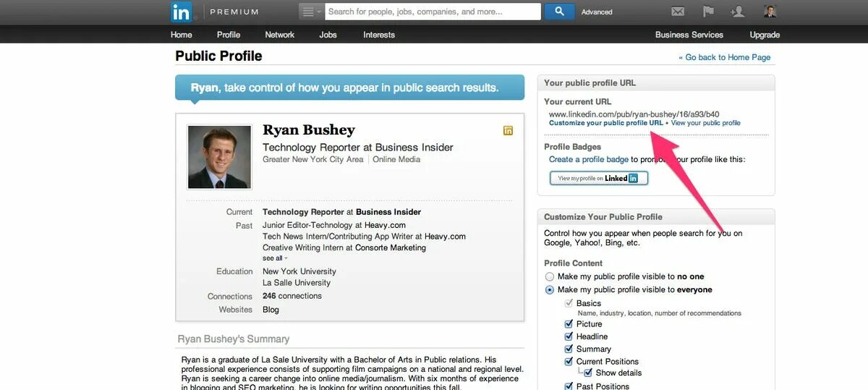Go back to Home Page link
Image resolution: width=868 pixels, height=390 pixels.
[x=725, y=57]
